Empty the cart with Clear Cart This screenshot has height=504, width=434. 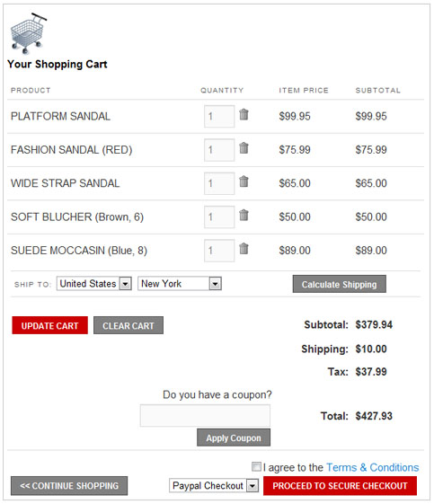coord(128,325)
